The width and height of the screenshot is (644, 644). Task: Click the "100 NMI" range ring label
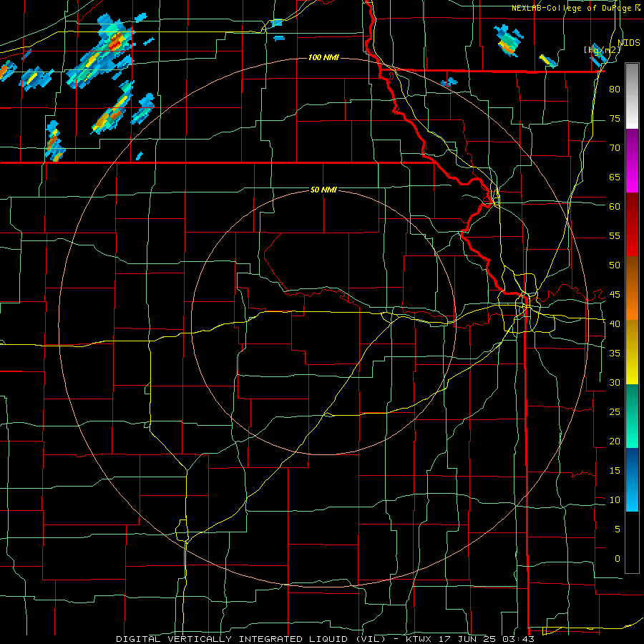click(x=323, y=57)
